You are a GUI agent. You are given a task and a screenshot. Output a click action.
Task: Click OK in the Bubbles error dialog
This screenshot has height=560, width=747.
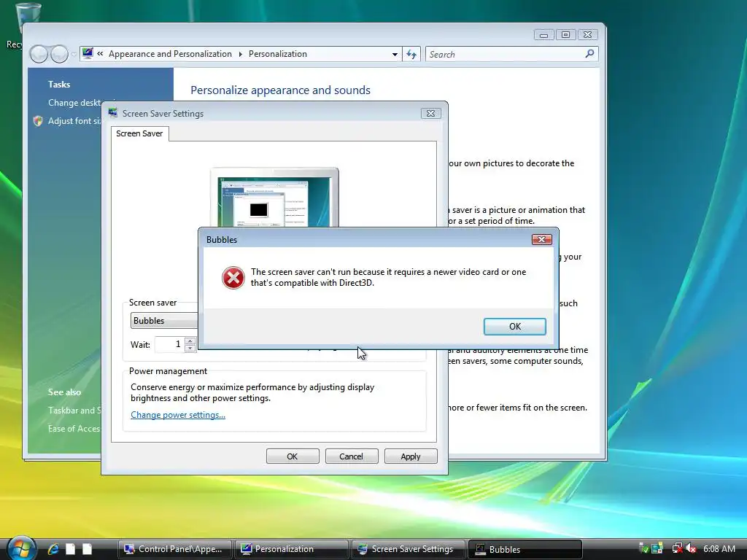(x=514, y=326)
